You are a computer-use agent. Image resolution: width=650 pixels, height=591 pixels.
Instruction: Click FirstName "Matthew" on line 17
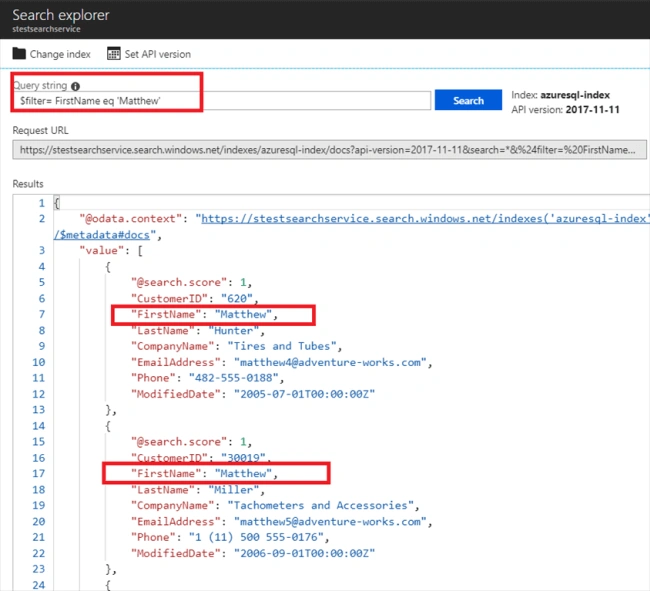(x=204, y=473)
